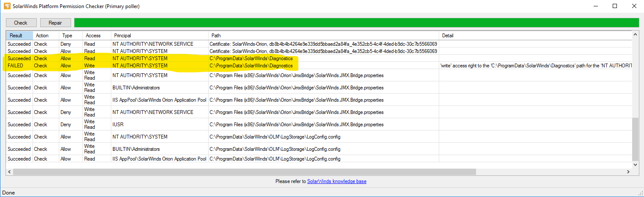Sort by the Access column header
The width and height of the screenshot is (644, 197).
coord(96,36)
